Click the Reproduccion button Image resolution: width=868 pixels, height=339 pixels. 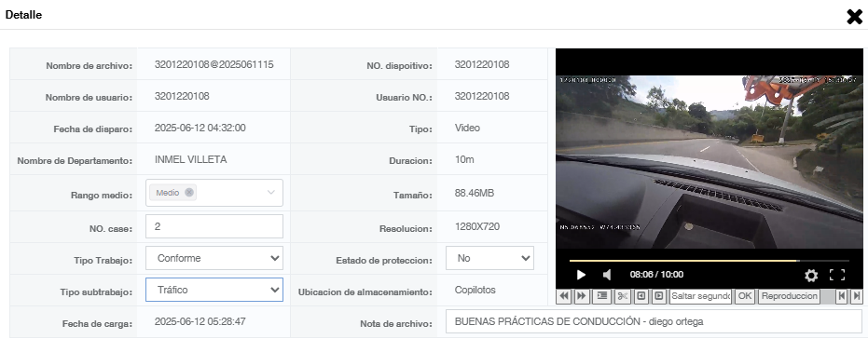(790, 296)
